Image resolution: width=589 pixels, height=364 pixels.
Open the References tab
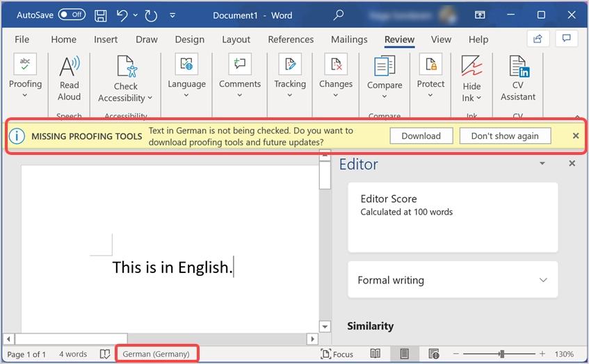tap(291, 40)
